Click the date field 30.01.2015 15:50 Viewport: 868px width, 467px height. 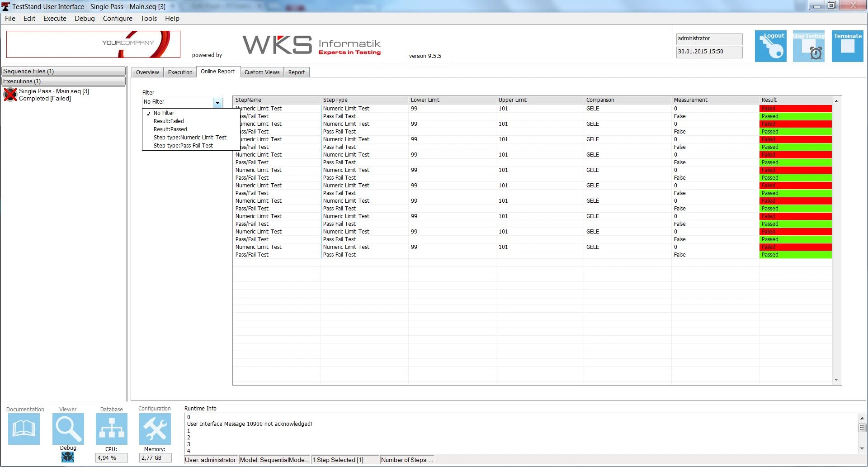[709, 52]
